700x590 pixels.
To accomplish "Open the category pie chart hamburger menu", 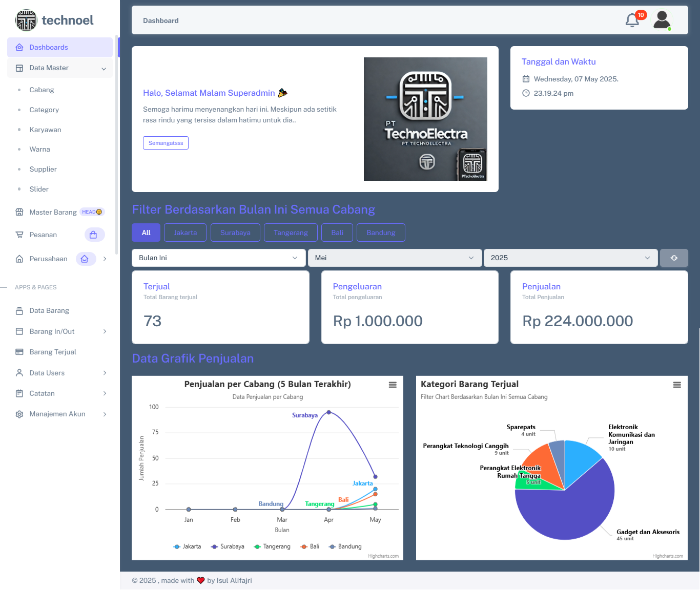I will point(677,385).
